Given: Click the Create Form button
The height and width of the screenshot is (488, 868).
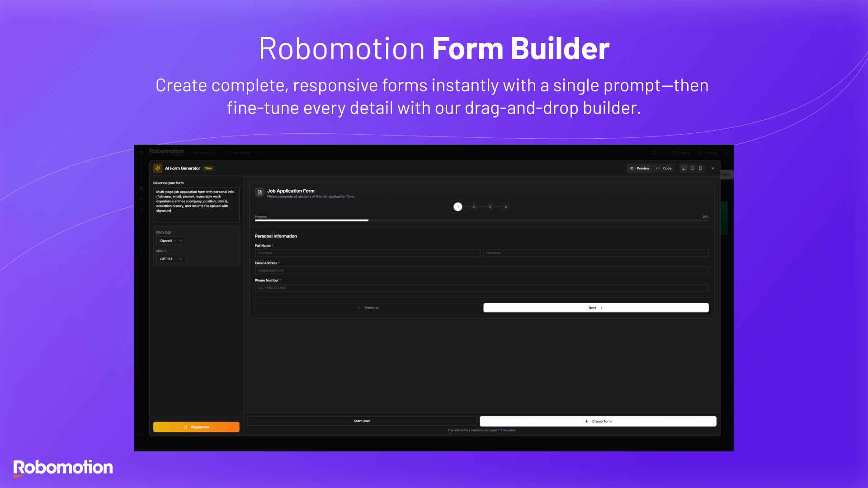Looking at the screenshot, I should point(598,421).
